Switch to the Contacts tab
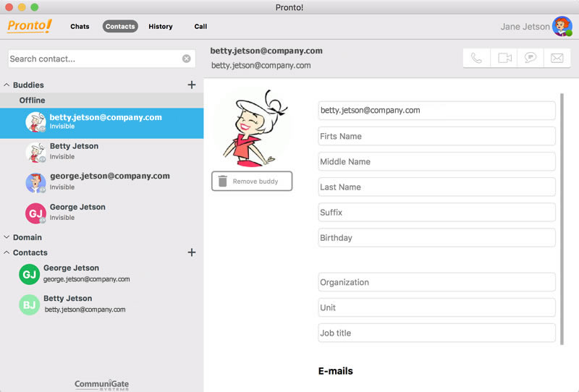The height and width of the screenshot is (392, 579). coord(120,26)
